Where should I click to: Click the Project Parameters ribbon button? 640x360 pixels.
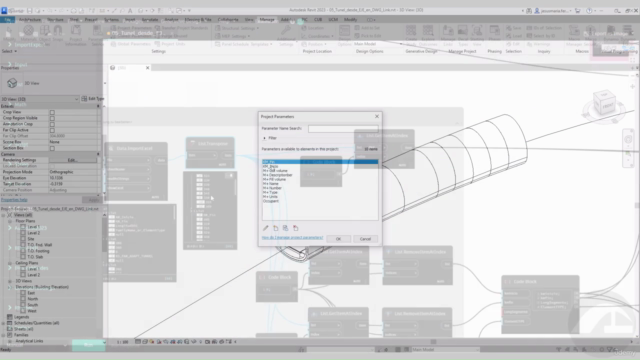pos(130,28)
